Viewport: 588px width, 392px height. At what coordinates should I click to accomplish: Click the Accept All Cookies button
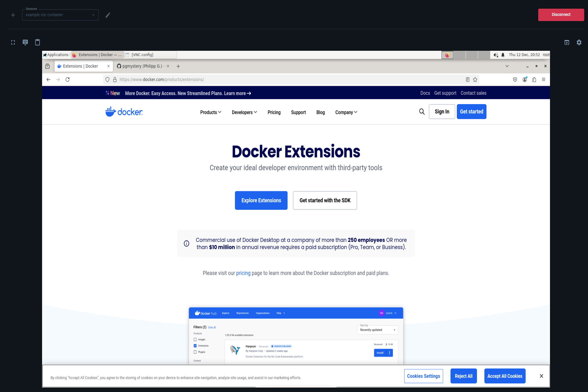pyautogui.click(x=504, y=376)
